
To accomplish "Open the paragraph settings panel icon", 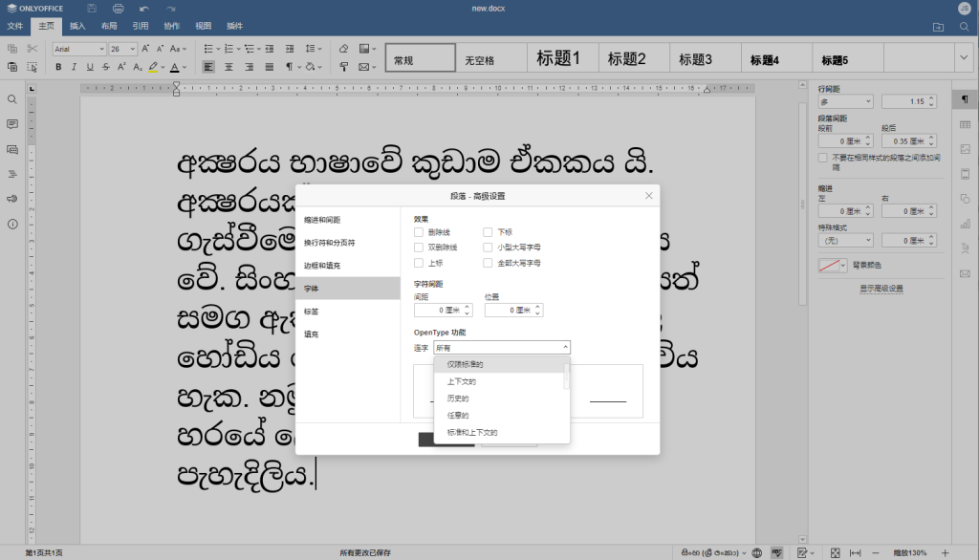I will tap(966, 99).
